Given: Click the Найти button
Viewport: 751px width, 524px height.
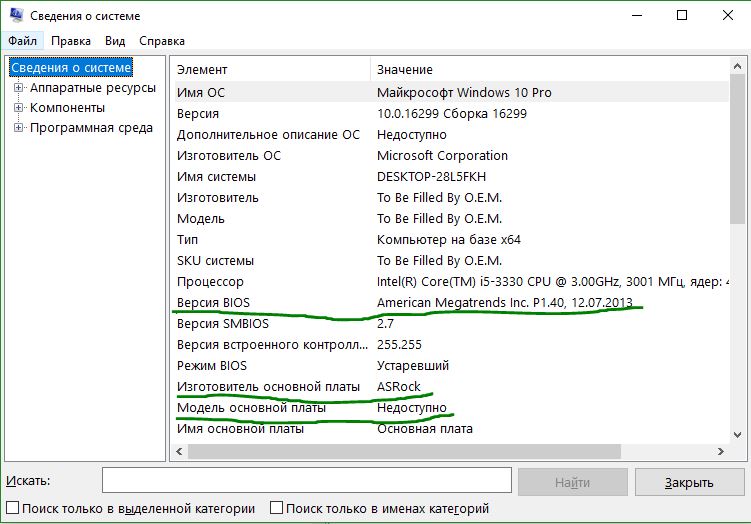Looking at the screenshot, I should pos(572,482).
